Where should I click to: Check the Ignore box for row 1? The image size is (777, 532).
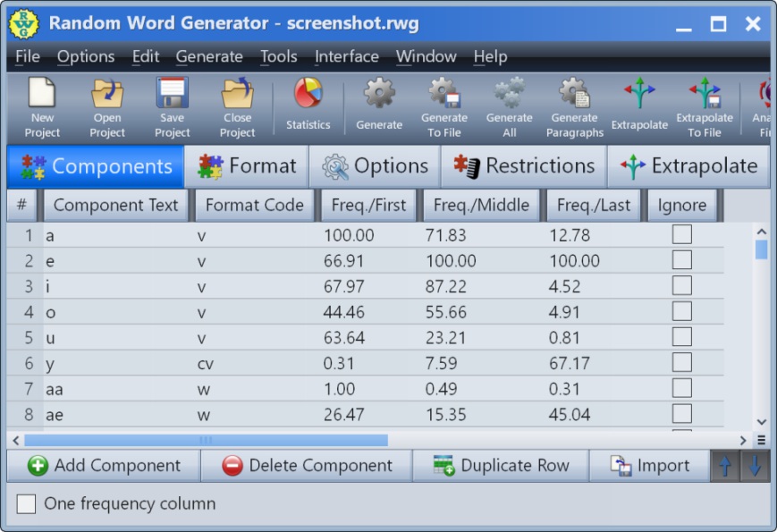tap(682, 235)
